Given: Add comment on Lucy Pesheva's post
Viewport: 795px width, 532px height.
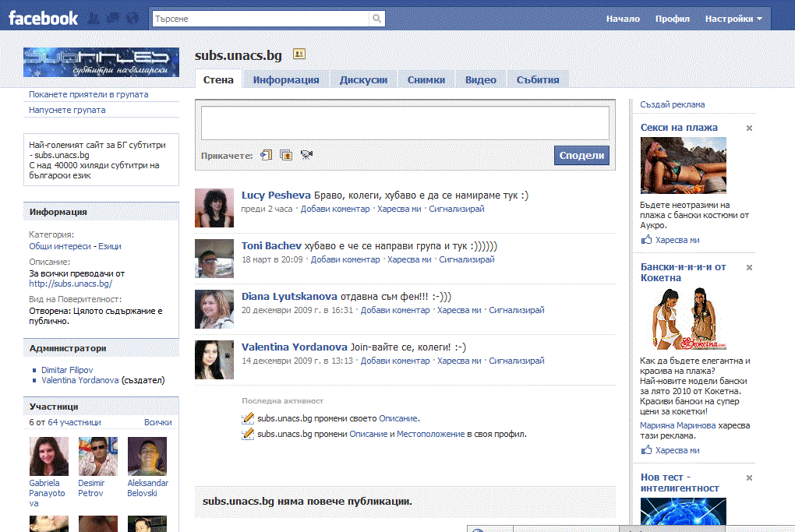Looking at the screenshot, I should [335, 209].
